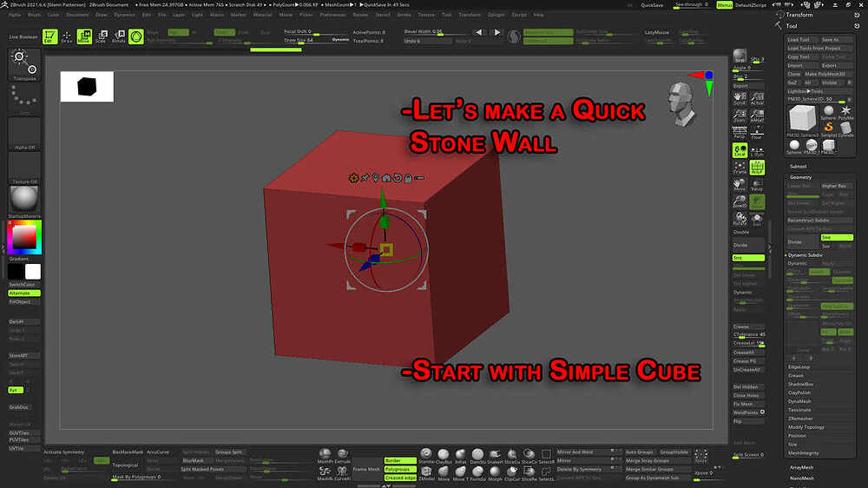Open the Texture Off slot
Screen dimensions: 868x488
pyautogui.click(x=24, y=168)
